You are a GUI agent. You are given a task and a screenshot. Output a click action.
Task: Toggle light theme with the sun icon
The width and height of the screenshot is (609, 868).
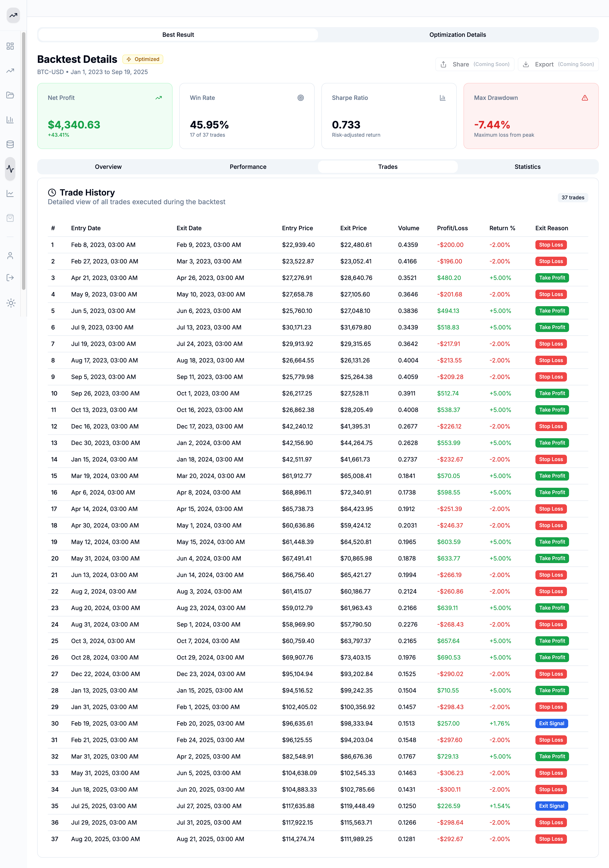point(11,303)
